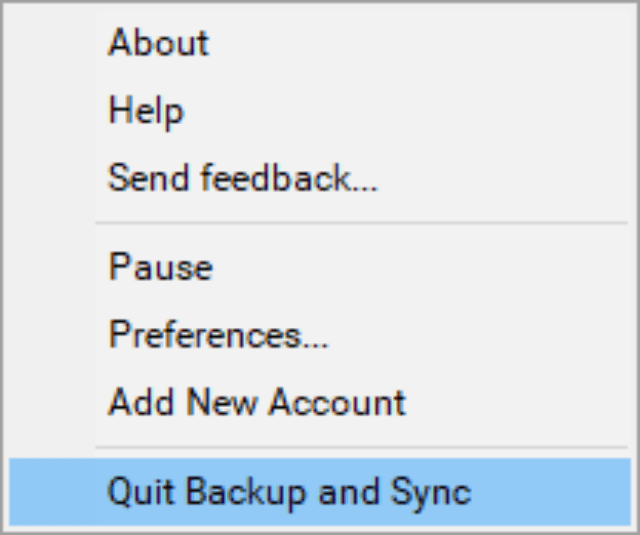The image size is (640, 535).
Task: Open the About menu entry
Action: pos(159,44)
